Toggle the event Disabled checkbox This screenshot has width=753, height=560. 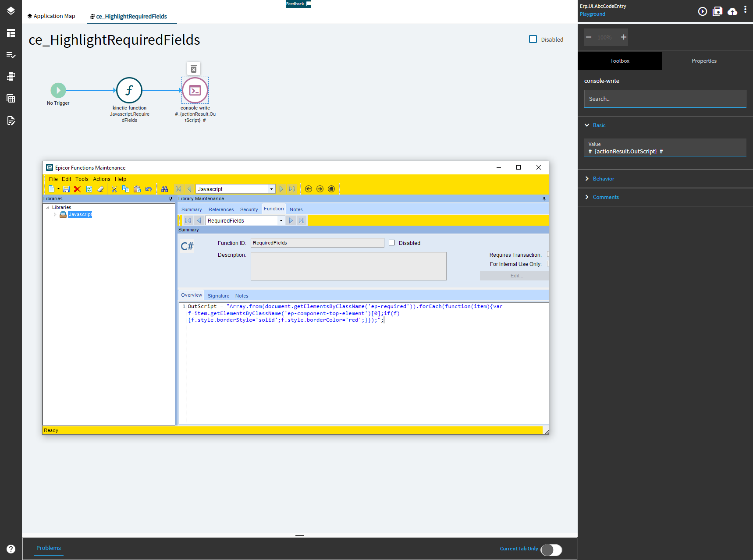[533, 39]
